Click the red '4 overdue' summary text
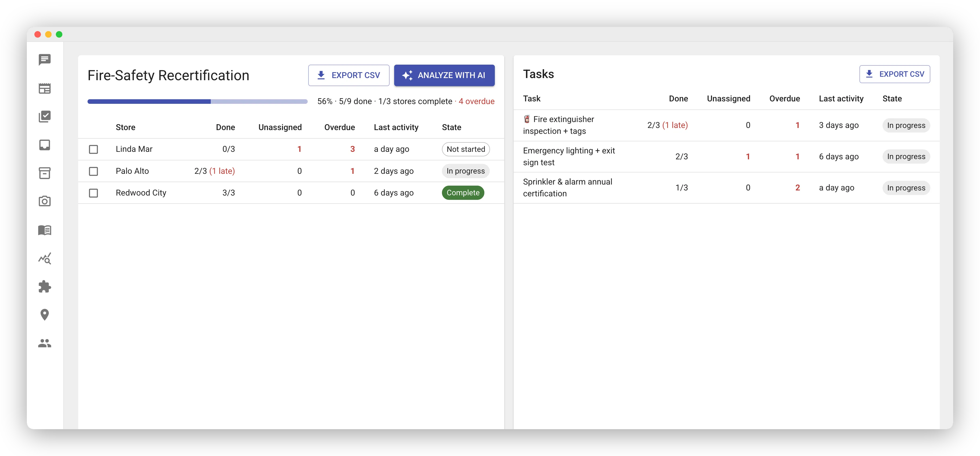This screenshot has height=456, width=980. point(476,101)
